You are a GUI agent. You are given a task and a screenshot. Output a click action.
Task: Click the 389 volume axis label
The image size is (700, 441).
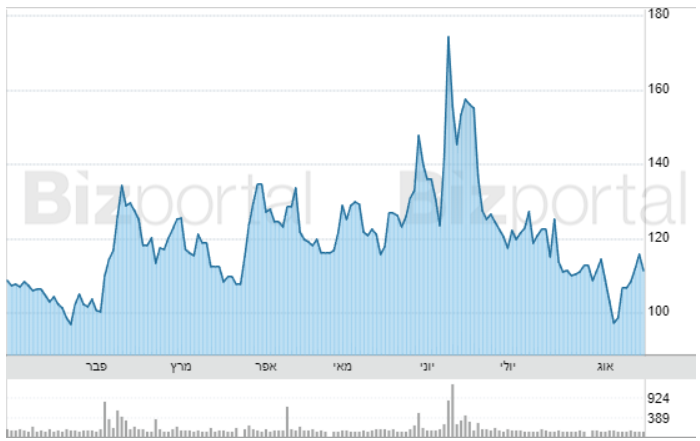pos(659,419)
